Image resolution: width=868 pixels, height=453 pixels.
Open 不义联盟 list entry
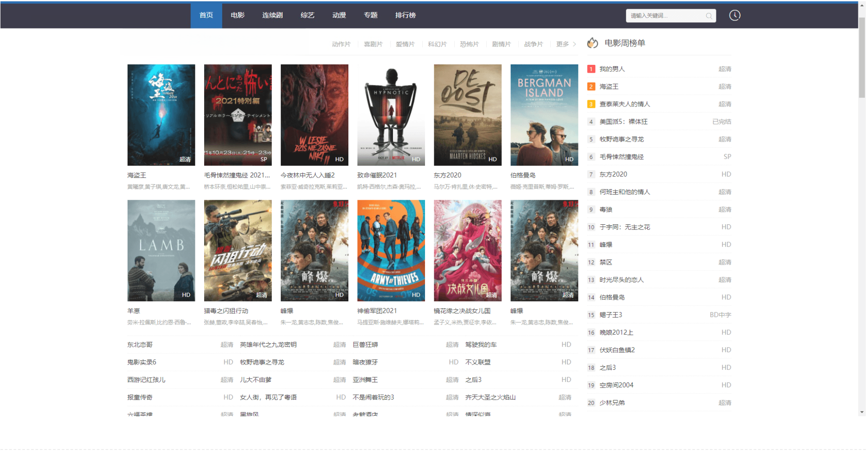478,362
